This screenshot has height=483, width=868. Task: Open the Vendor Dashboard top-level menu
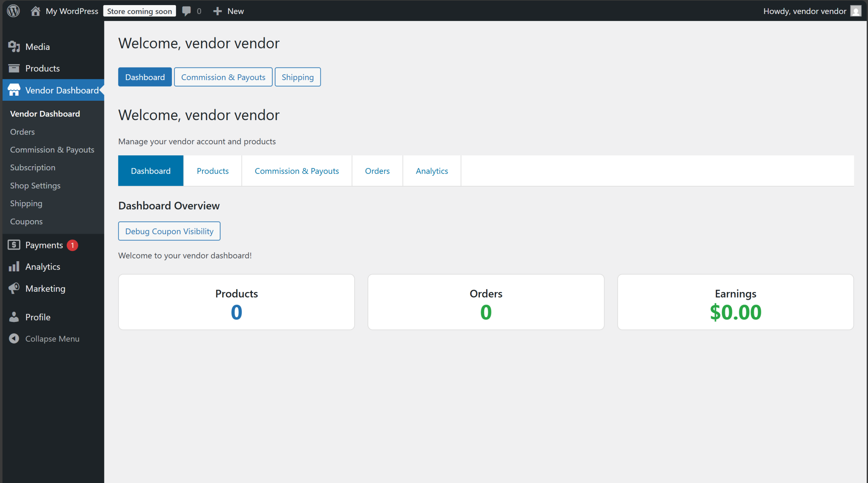(x=53, y=90)
